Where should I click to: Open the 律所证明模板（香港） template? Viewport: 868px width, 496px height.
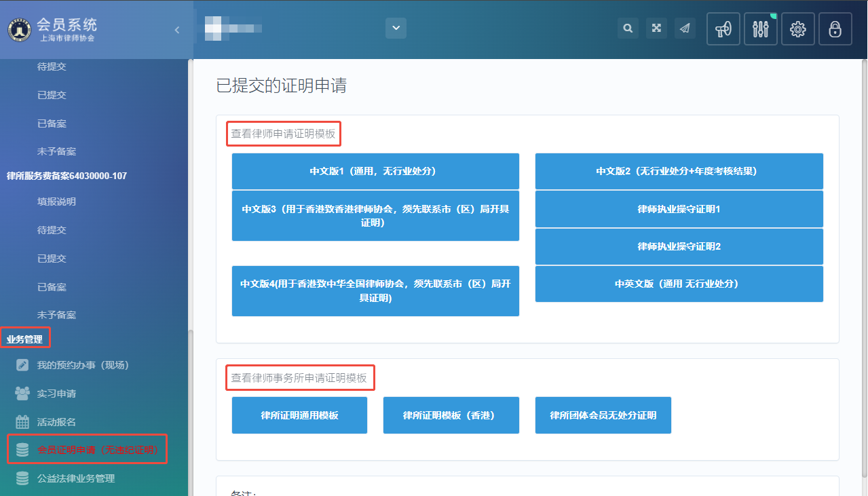[x=451, y=415]
